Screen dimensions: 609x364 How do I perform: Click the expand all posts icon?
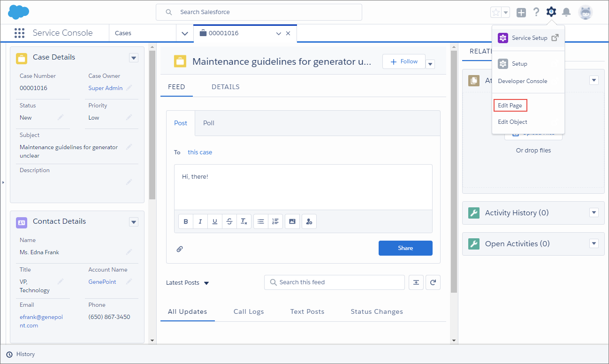click(416, 282)
